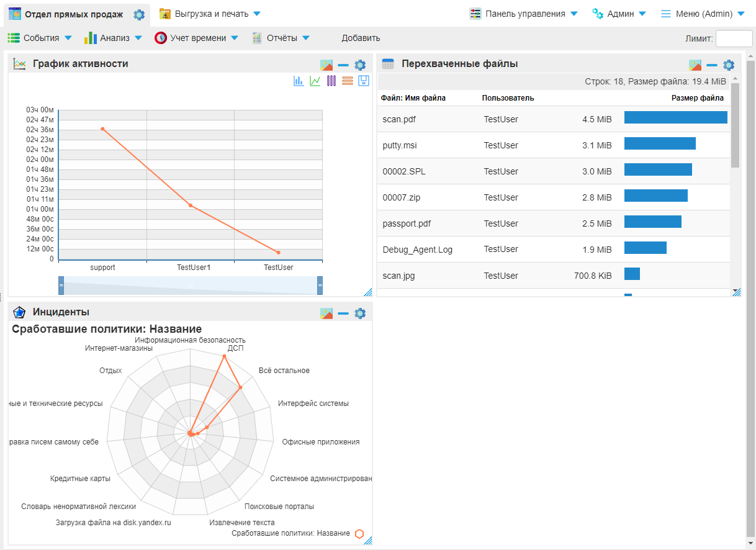Switch activity chart to bar chart view
The width and height of the screenshot is (756, 550).
click(x=300, y=81)
